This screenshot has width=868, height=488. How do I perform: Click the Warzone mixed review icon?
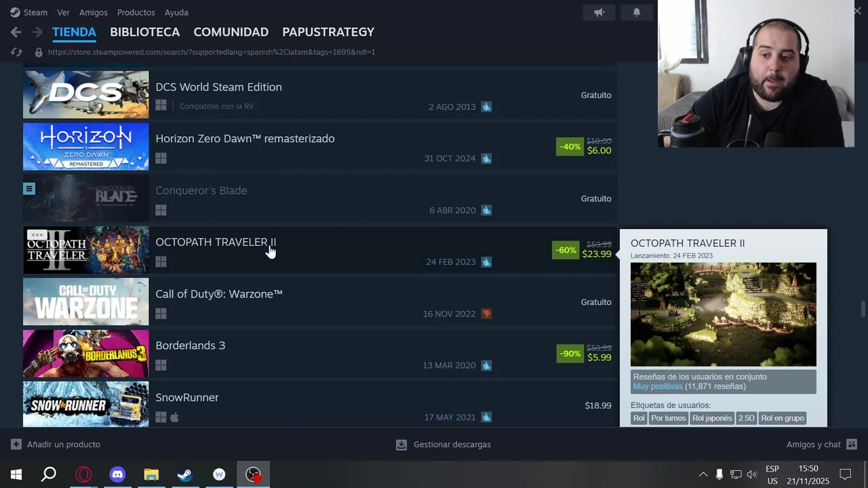[x=486, y=313]
